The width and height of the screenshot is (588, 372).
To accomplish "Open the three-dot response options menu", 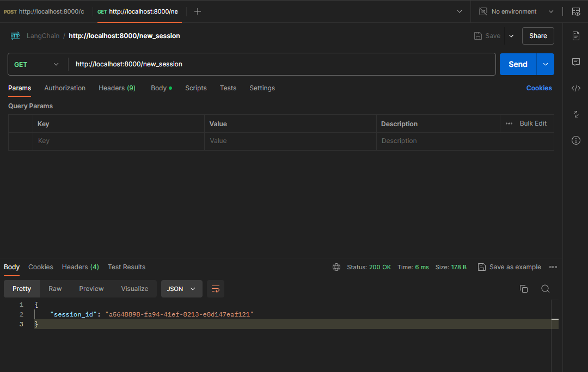I will pos(553,267).
